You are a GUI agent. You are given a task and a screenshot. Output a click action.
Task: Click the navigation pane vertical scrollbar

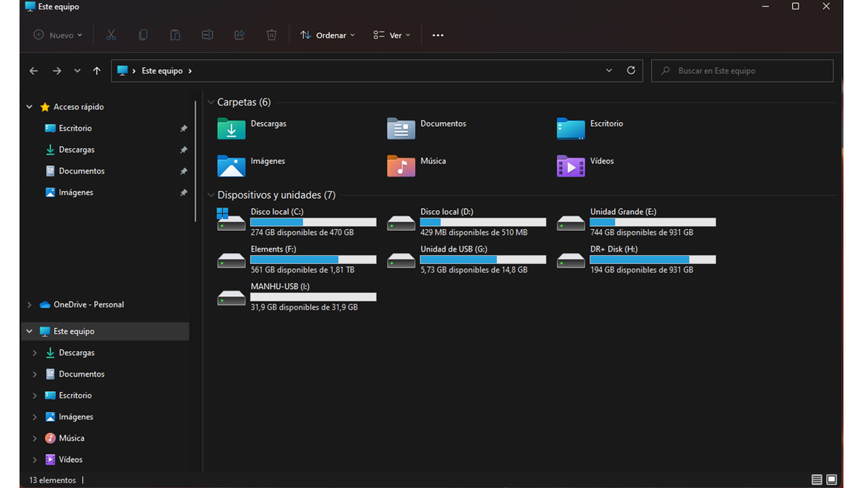pos(196,162)
